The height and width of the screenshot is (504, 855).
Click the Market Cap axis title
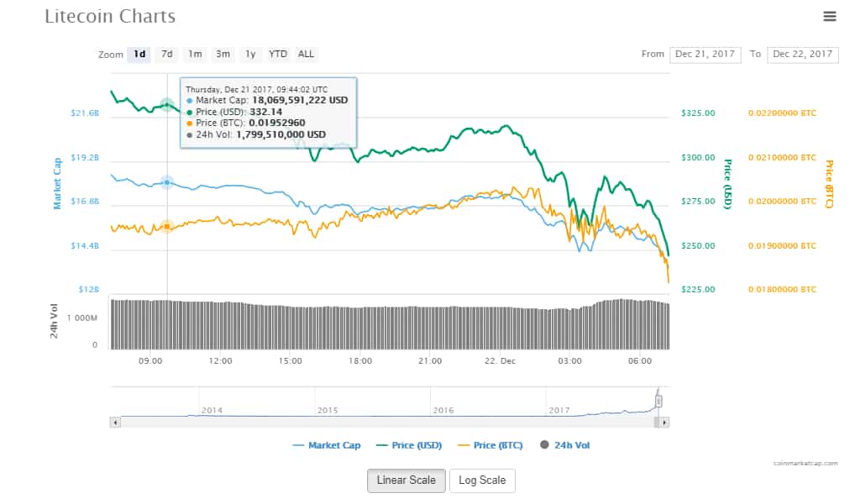point(57,183)
